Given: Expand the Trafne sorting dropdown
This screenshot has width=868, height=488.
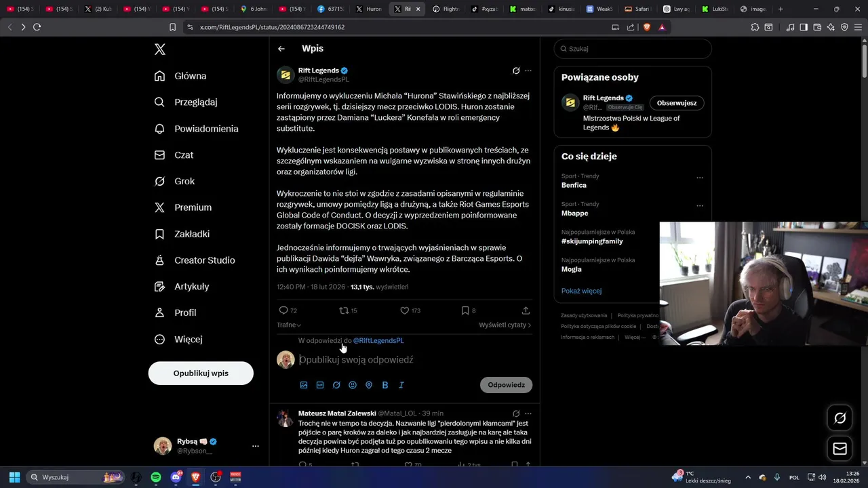Looking at the screenshot, I should click(289, 325).
